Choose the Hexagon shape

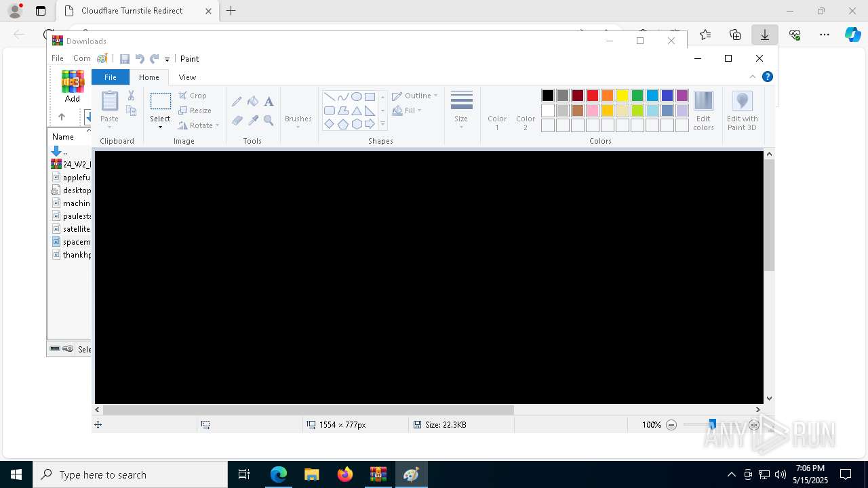tap(357, 124)
